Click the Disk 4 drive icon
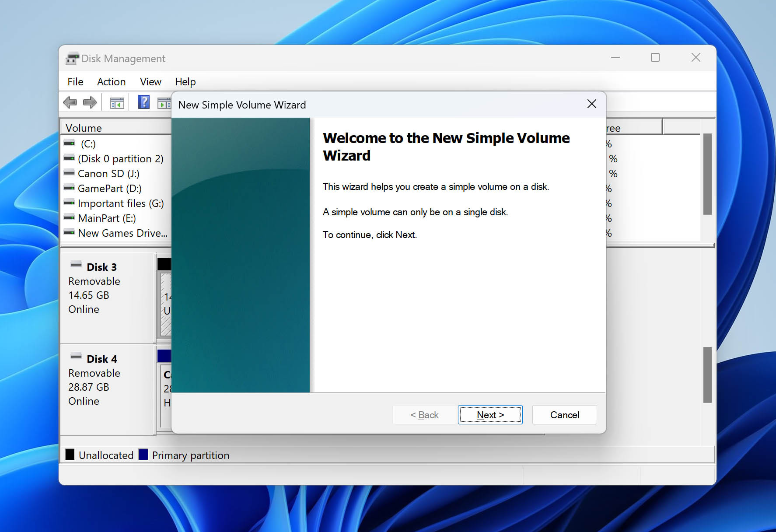Image resolution: width=776 pixels, height=532 pixels. point(76,356)
